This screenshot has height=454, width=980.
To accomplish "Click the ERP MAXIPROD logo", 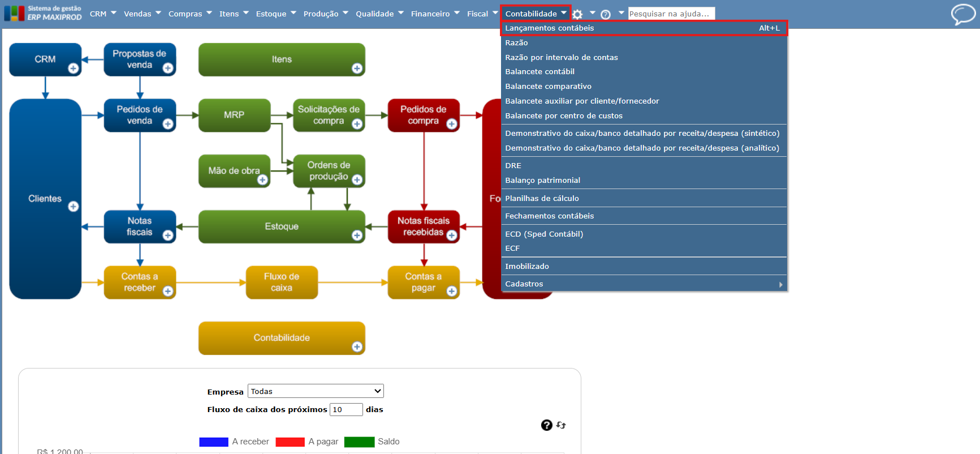I will (x=43, y=14).
